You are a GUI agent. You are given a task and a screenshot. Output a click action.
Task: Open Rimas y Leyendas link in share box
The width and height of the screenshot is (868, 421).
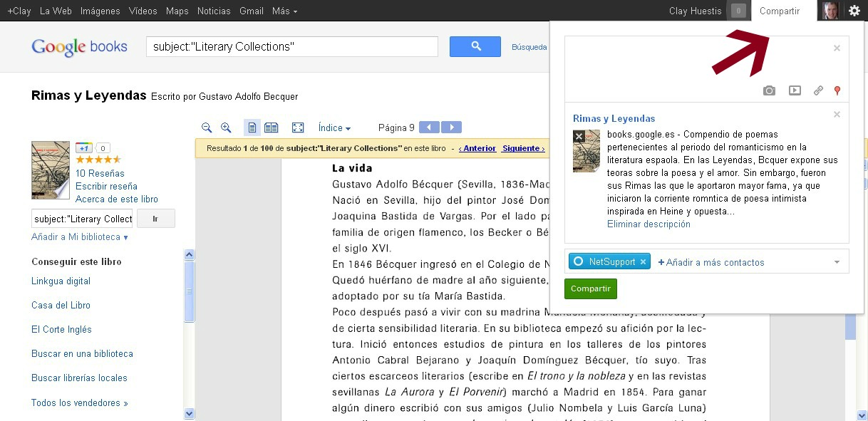point(614,118)
